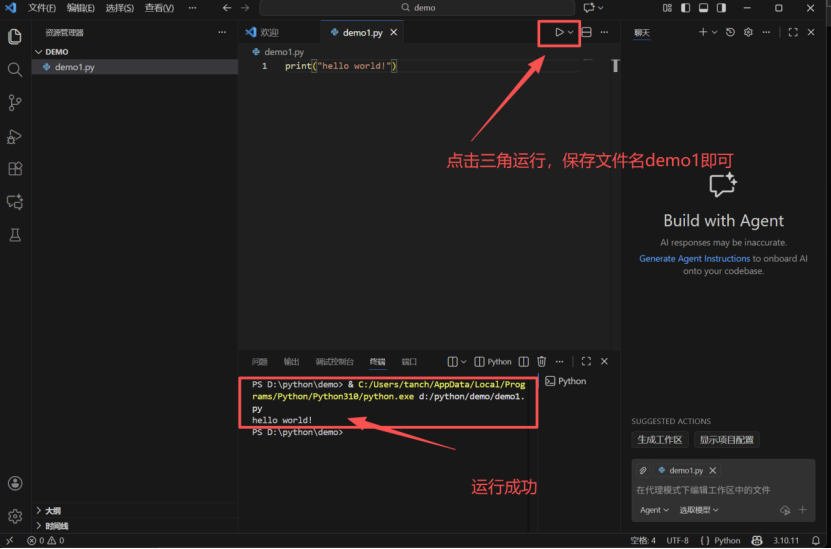The width and height of the screenshot is (831, 549).
Task: Start a new chat with plus icon
Action: [x=703, y=32]
